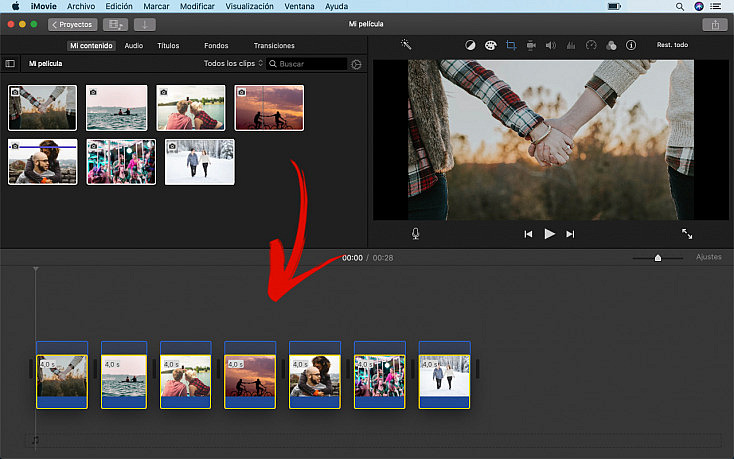
Task: Open the color correction palette tool
Action: (x=490, y=45)
